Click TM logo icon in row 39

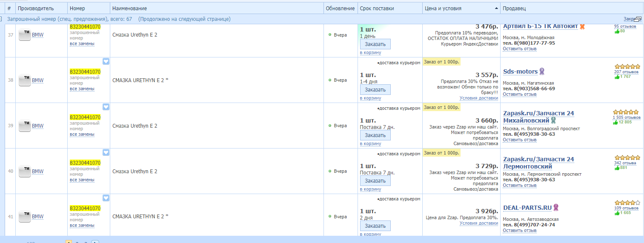pyautogui.click(x=25, y=126)
